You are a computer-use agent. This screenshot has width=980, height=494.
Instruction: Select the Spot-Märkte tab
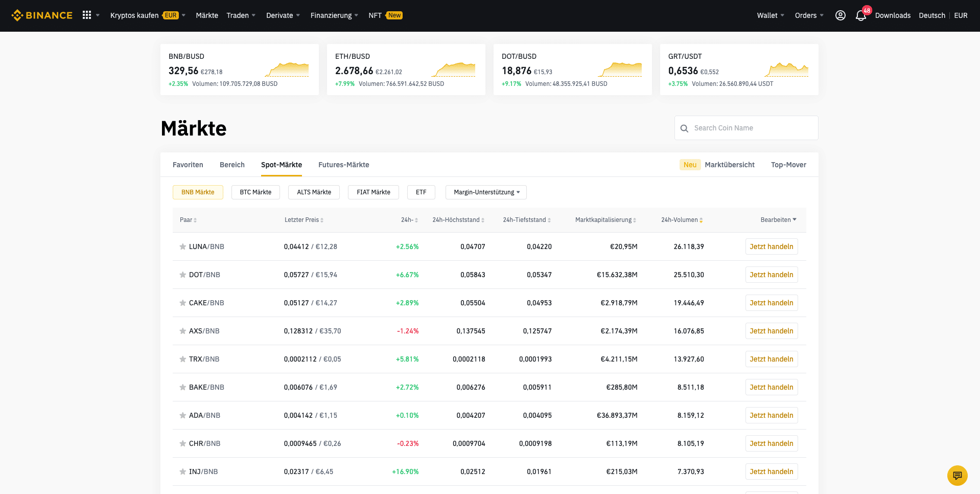click(282, 165)
